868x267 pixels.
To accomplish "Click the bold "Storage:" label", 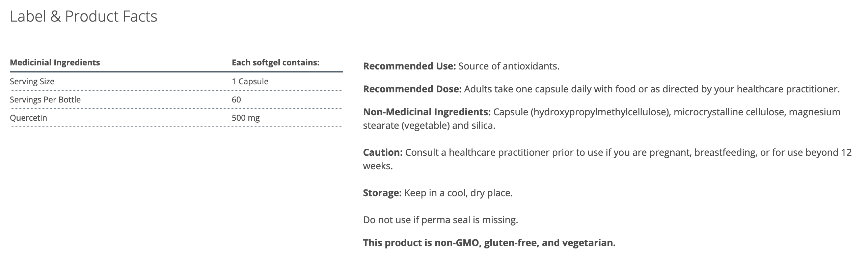I will tap(382, 193).
